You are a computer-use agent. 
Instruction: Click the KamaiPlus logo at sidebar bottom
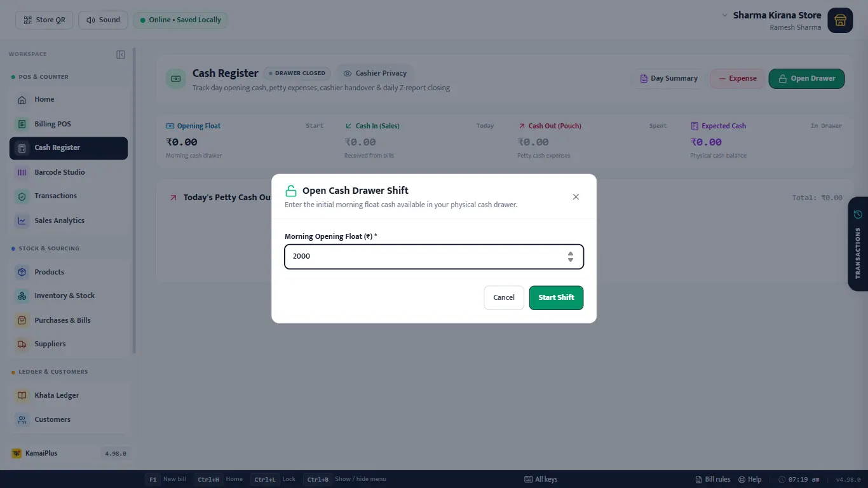17,454
